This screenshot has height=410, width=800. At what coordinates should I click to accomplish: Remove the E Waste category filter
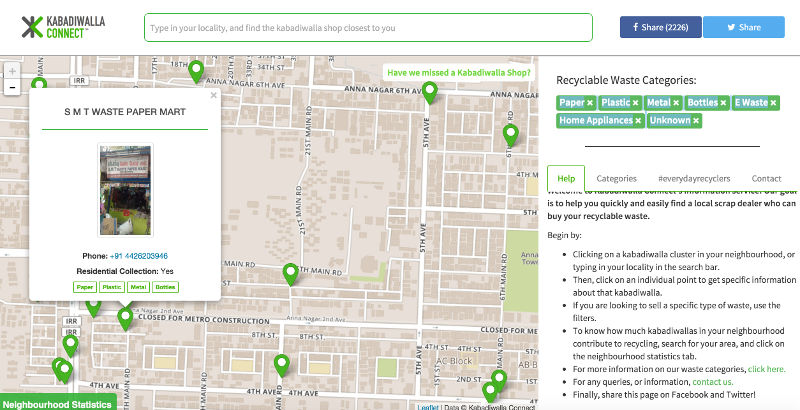tap(773, 103)
